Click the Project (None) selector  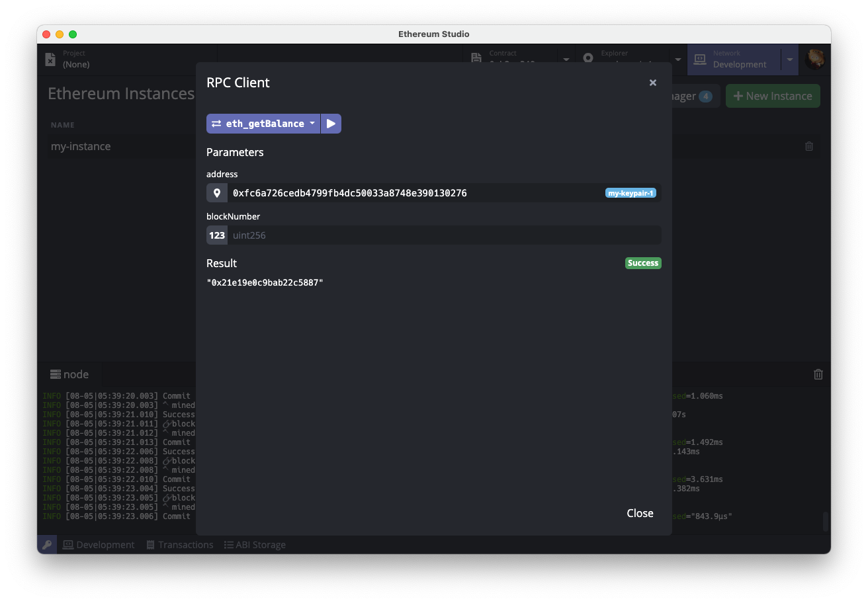tap(127, 59)
